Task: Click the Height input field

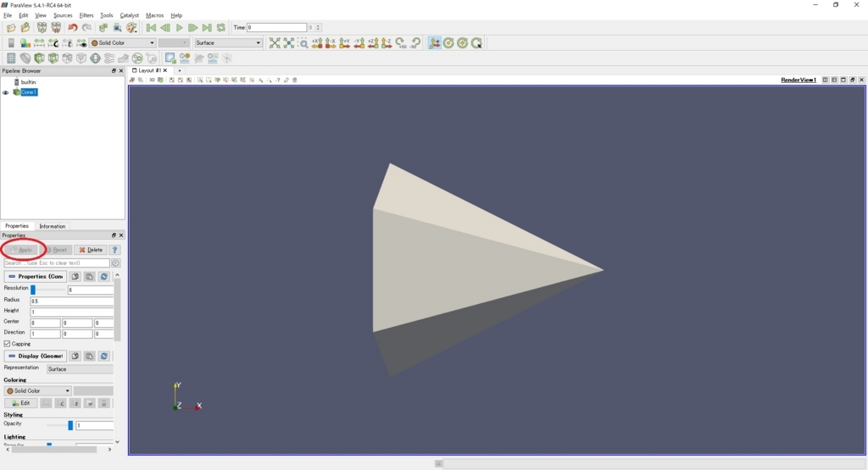Action: [x=72, y=312]
